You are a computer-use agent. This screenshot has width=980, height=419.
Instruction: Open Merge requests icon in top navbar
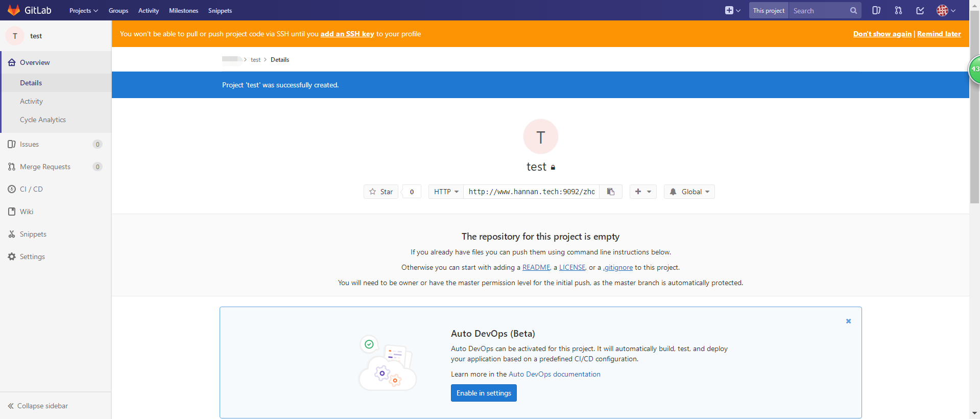click(898, 11)
